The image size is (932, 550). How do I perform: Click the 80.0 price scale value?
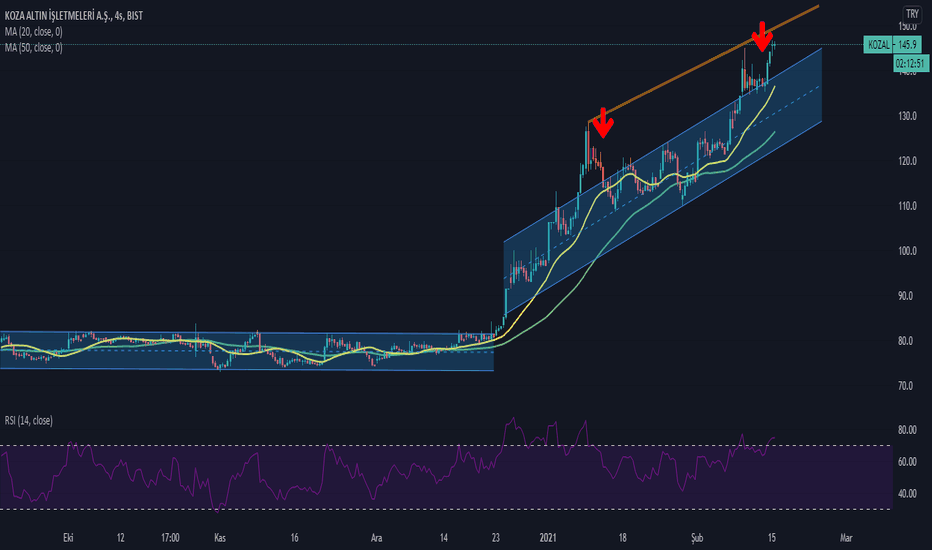tap(905, 341)
